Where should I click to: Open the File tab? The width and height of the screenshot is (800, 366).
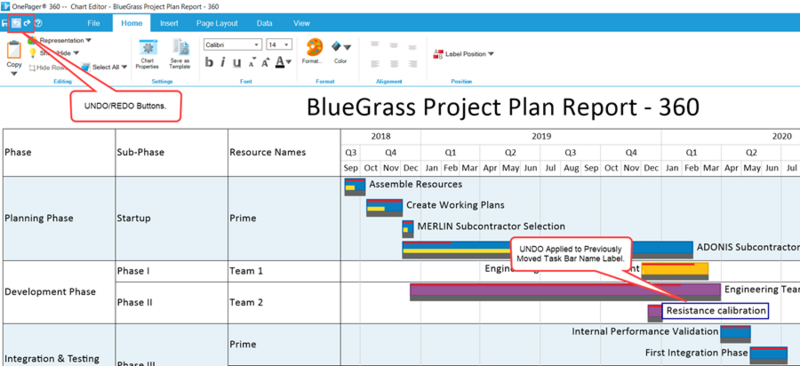[93, 23]
